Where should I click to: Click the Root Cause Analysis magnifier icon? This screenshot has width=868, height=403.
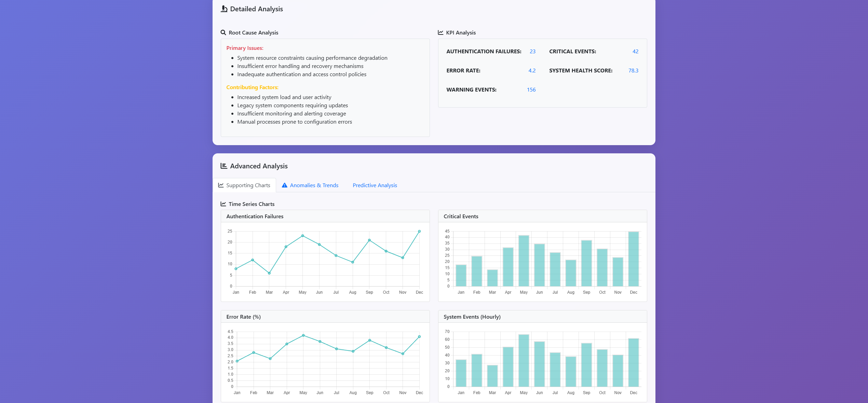click(x=223, y=32)
